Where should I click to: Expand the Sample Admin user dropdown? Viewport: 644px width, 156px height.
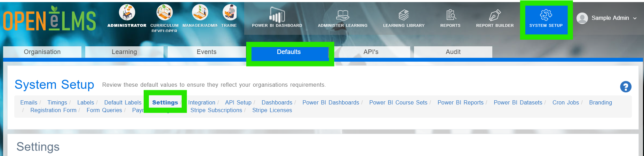(607, 18)
